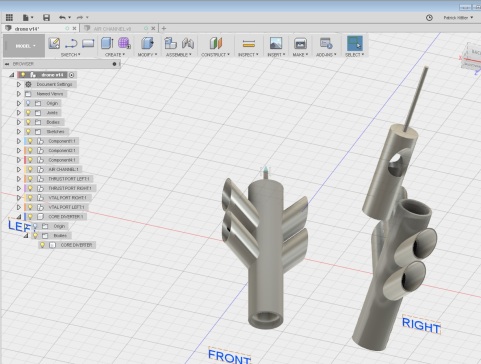Click the Redo arrow
Screen dimensions: 481x364
[80, 17]
